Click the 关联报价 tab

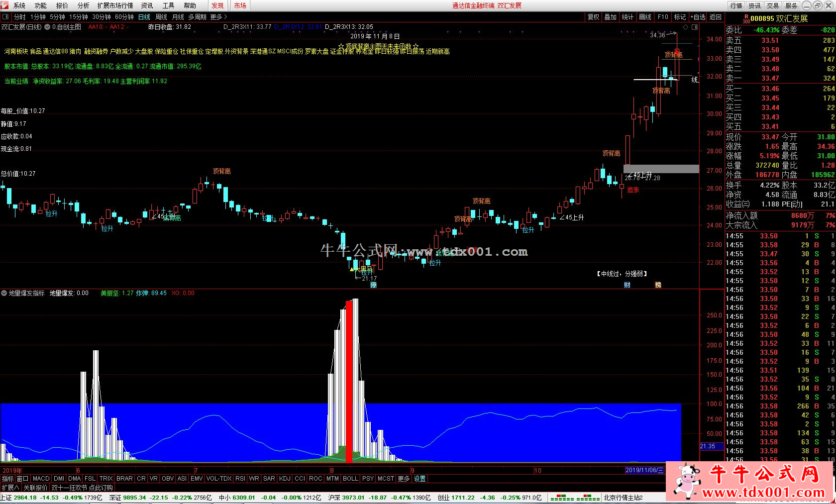tap(35, 488)
